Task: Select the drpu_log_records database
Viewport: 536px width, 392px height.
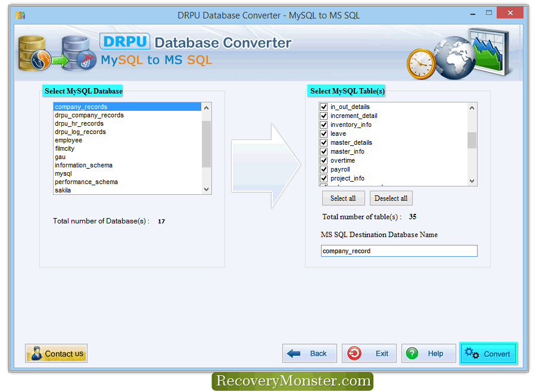Action: tap(127, 132)
